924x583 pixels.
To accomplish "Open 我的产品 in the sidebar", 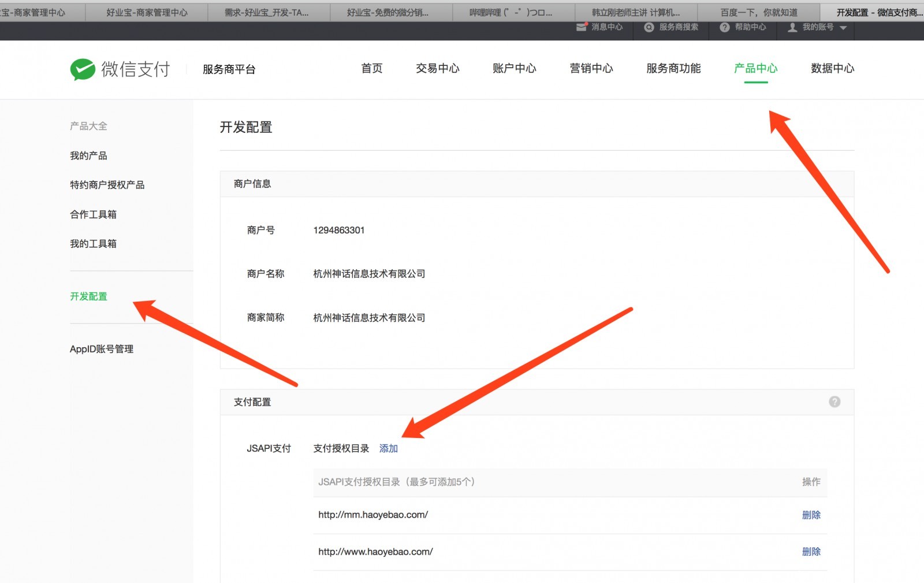I will 88,155.
